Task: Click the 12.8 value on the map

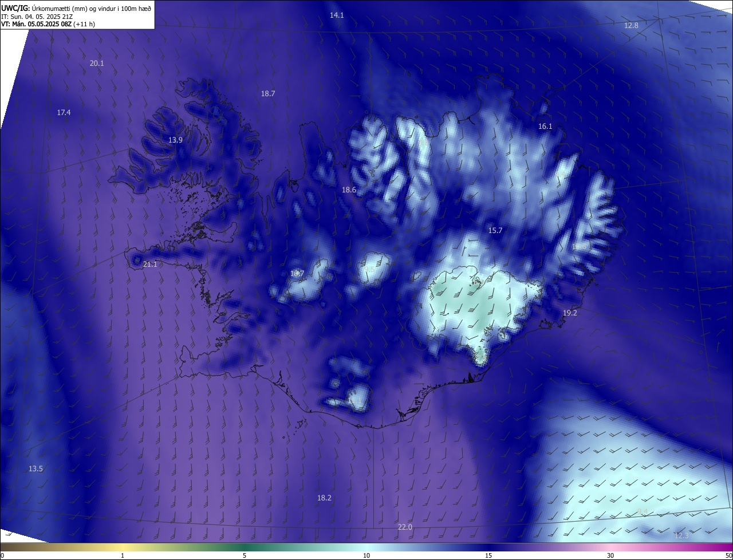Action: 631,25
